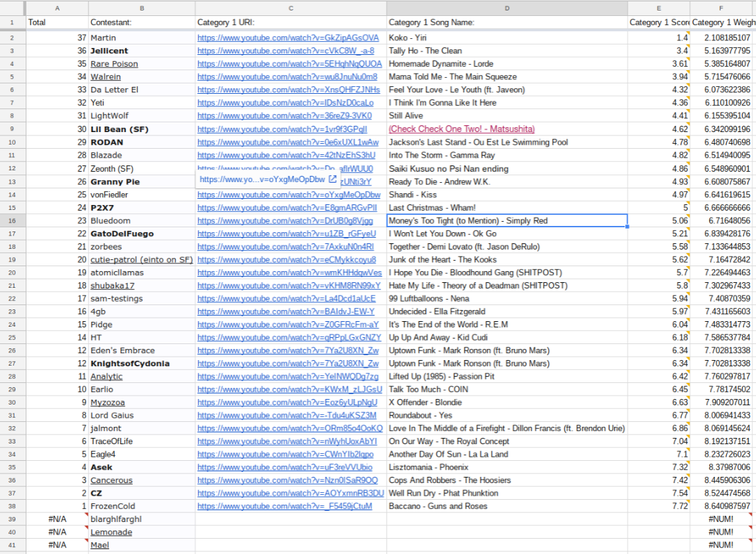Select cell 'Shandi - Kiss'
This screenshot has height=554, width=756.
tap(507, 195)
